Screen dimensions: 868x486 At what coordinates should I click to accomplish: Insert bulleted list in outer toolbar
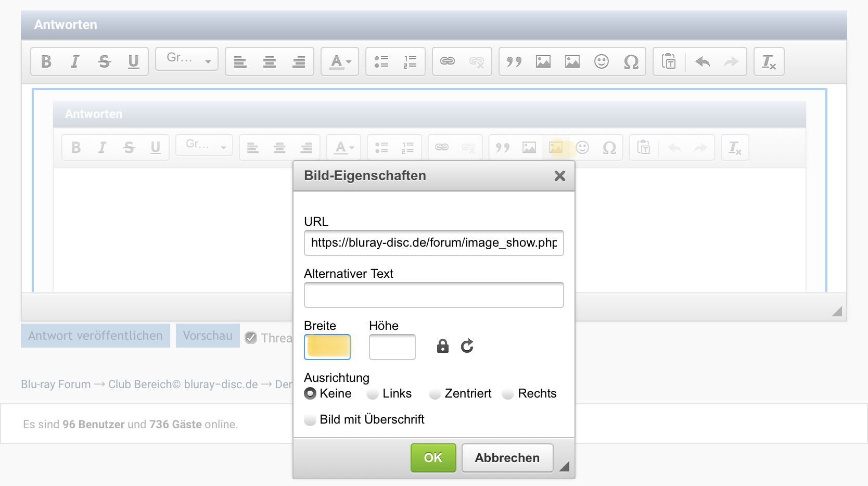tap(381, 62)
